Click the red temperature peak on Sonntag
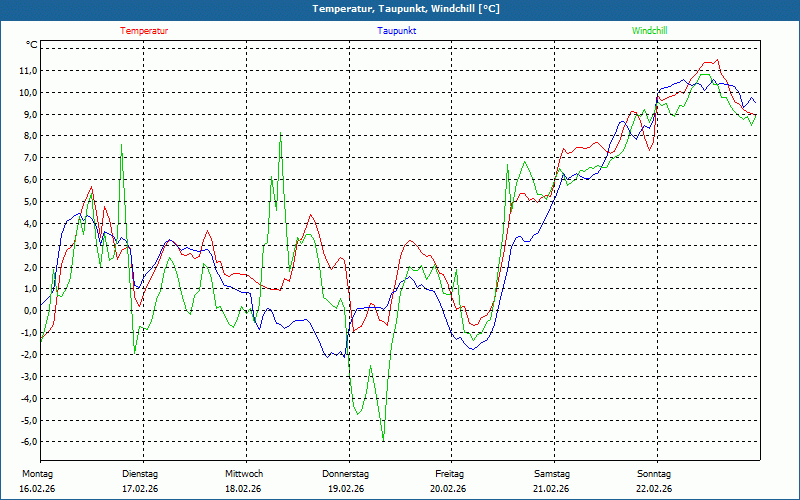The width and height of the screenshot is (800, 500). 715,61
